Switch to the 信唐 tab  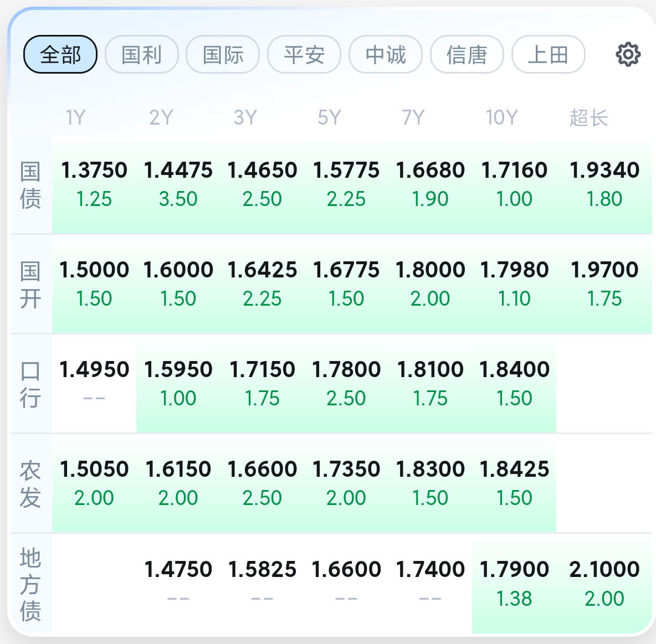(x=467, y=54)
